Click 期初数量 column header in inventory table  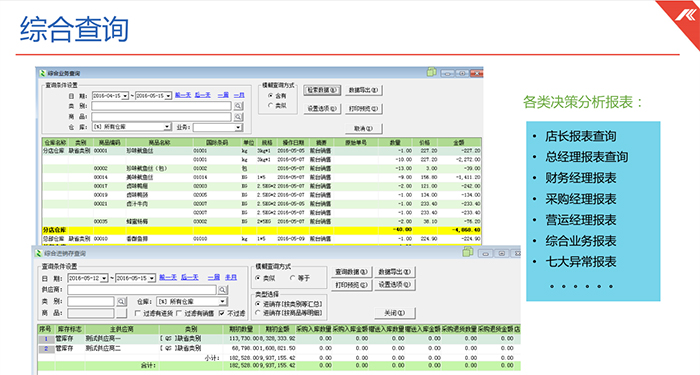point(241,329)
